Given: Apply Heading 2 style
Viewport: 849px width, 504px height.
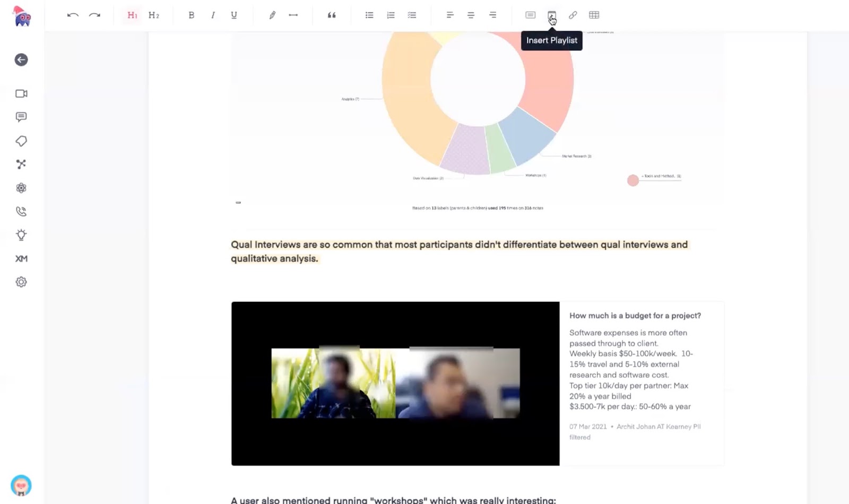Looking at the screenshot, I should (154, 15).
